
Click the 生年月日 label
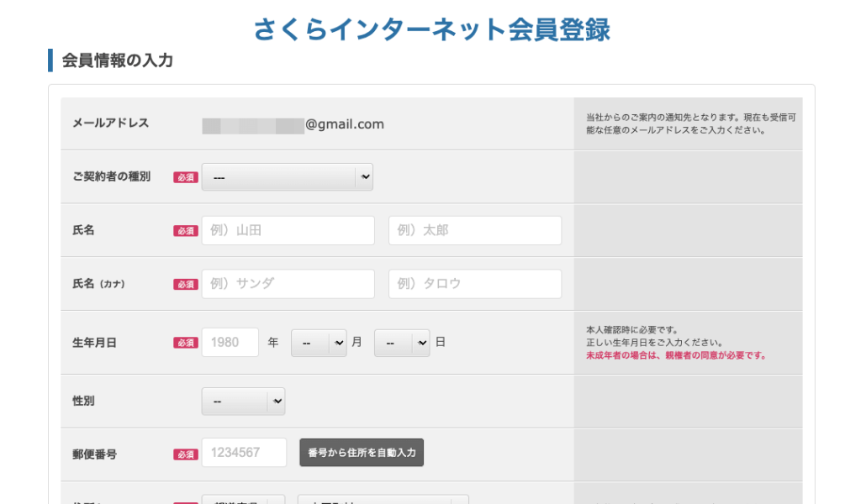pos(94,343)
